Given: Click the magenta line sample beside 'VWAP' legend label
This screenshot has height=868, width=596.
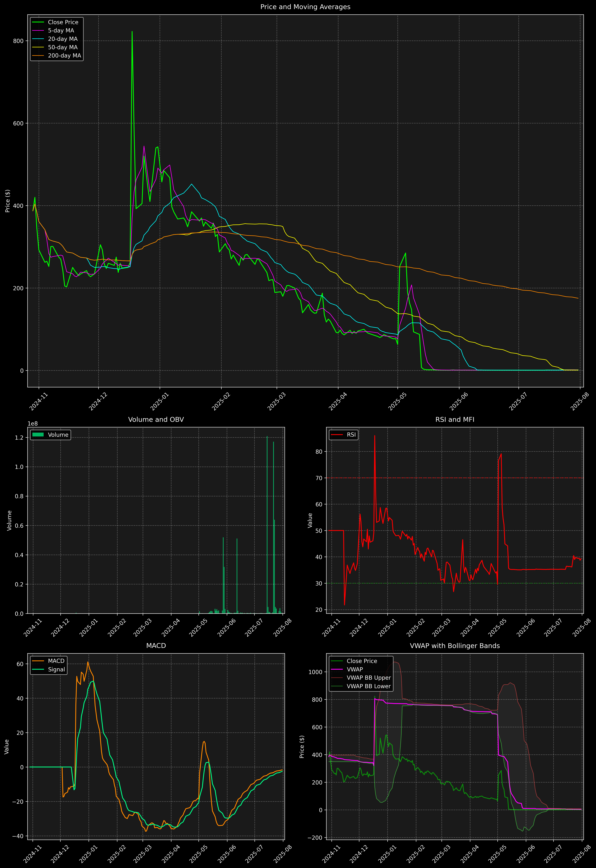Looking at the screenshot, I should tap(337, 669).
